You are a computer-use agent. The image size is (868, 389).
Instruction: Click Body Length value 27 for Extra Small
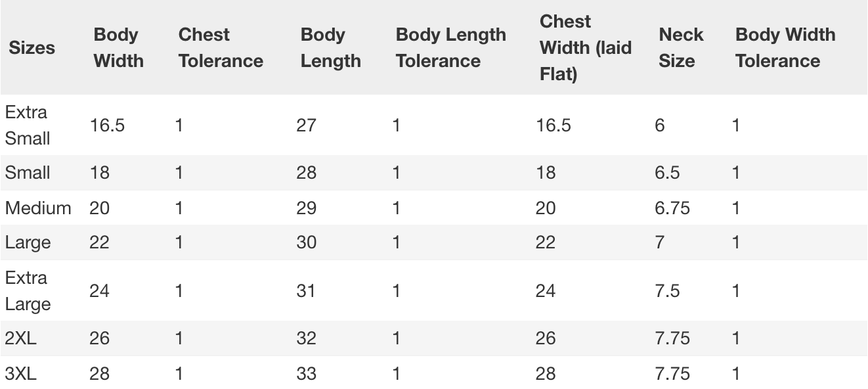point(306,125)
